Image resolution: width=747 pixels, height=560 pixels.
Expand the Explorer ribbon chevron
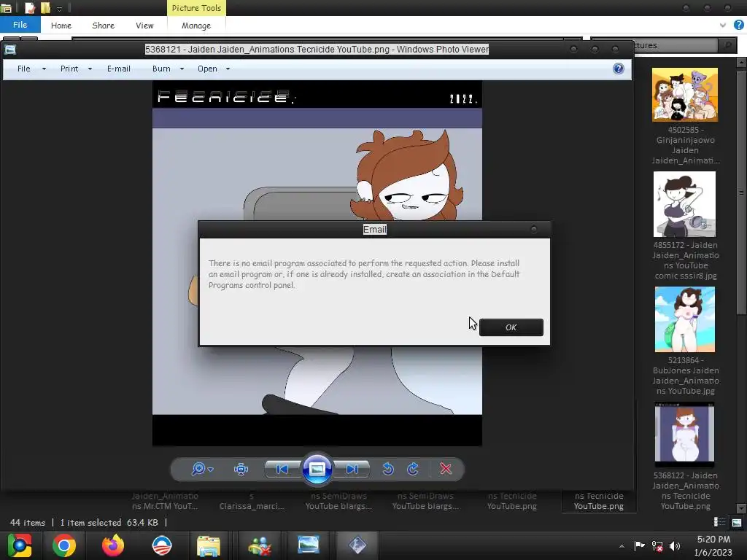(723, 26)
